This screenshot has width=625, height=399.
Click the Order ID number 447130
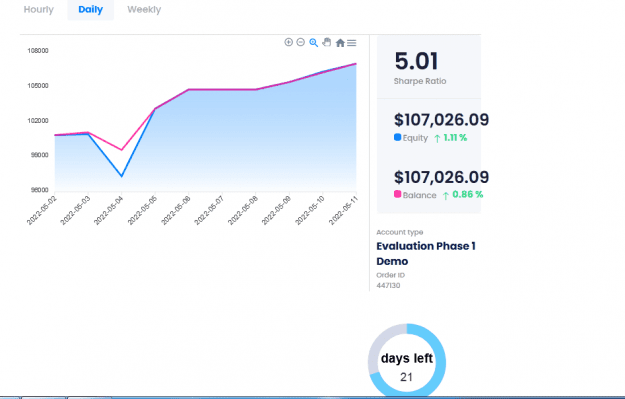[388, 285]
